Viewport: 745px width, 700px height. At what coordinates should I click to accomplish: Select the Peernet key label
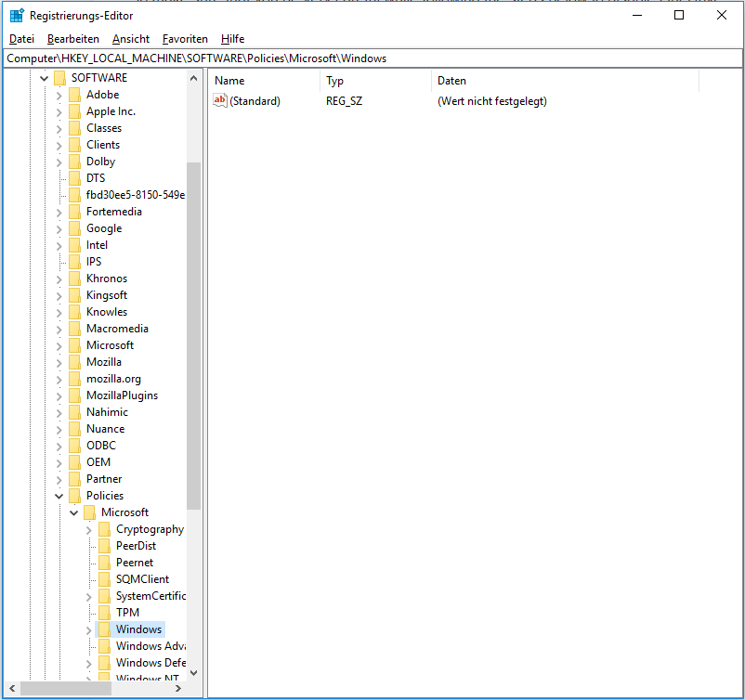click(x=135, y=563)
